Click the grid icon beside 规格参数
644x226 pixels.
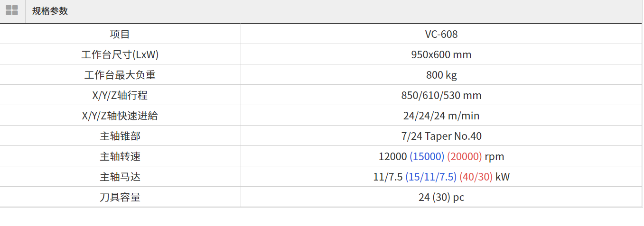pos(12,10)
